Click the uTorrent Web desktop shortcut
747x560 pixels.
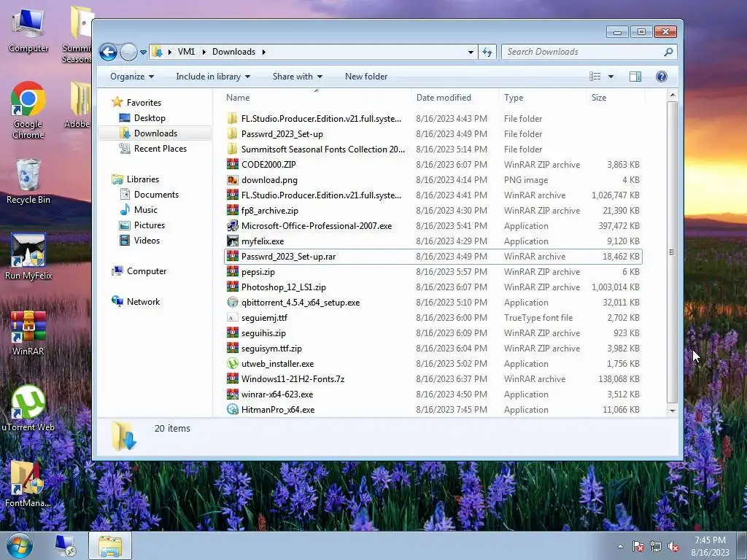coord(28,408)
